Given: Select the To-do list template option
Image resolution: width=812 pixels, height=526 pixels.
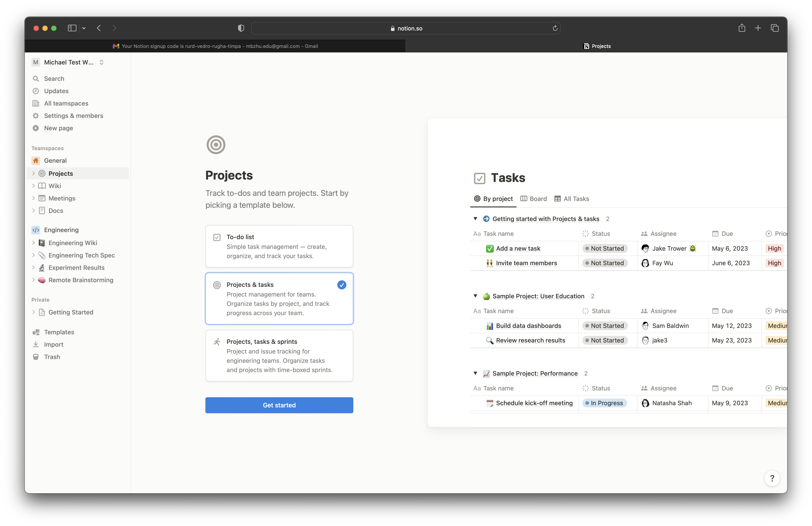Looking at the screenshot, I should (279, 246).
